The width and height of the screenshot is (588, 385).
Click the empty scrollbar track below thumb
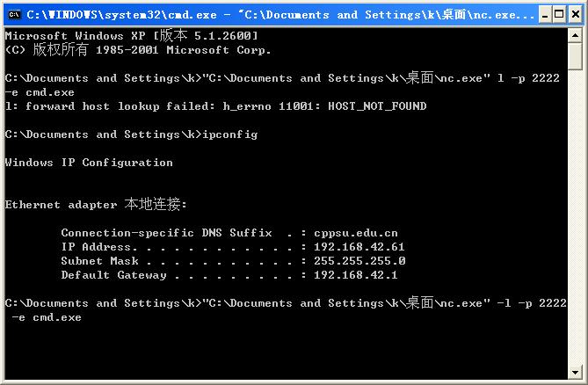[575, 220]
